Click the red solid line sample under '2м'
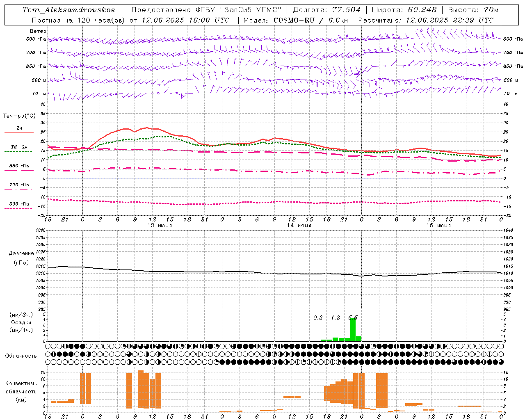 [19, 133]
